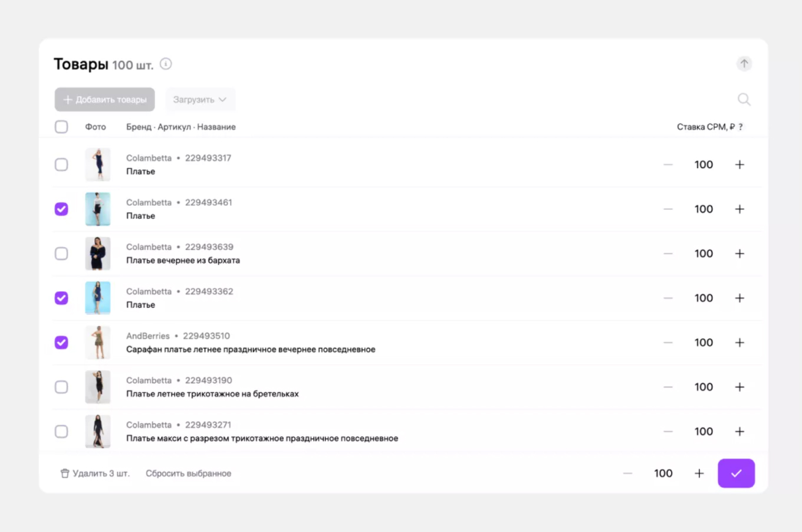This screenshot has height=532, width=802.
Task: Select the checkbox for Платье вечернее из бархата
Action: tap(61, 254)
